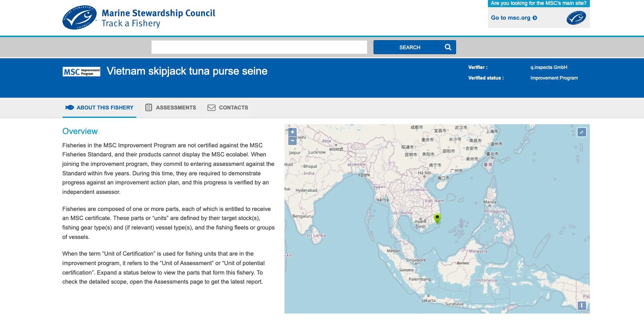The height and width of the screenshot is (320, 644).
Task: Click the Track a Fishery site title
Action: point(131,23)
